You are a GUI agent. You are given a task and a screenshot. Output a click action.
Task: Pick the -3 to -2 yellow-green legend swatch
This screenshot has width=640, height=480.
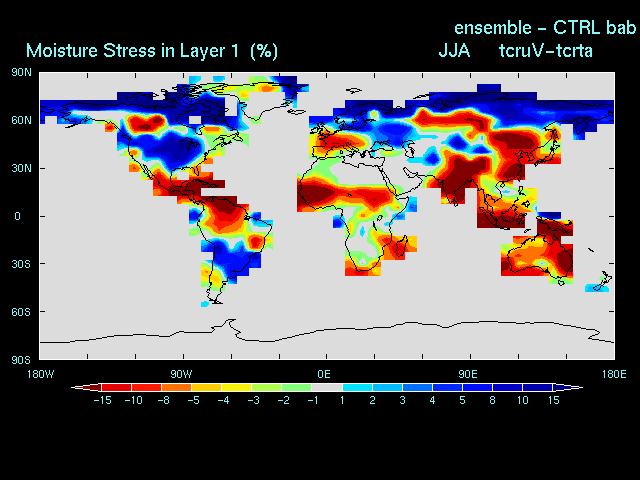tap(267, 387)
